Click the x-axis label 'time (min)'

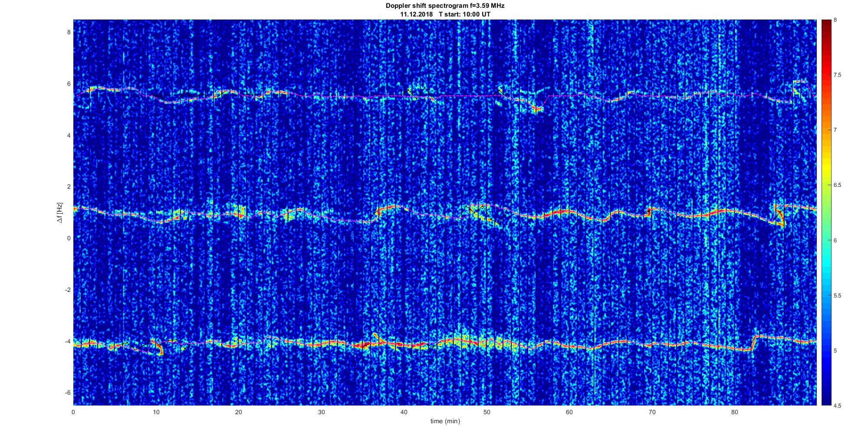pyautogui.click(x=445, y=421)
